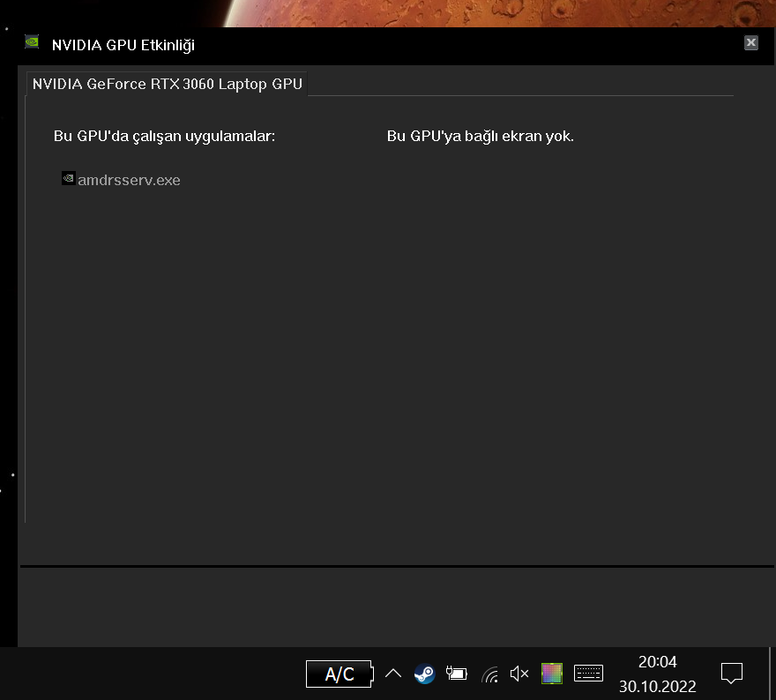Expand the hidden system tray icons chevron
776x700 pixels.
[x=393, y=674]
